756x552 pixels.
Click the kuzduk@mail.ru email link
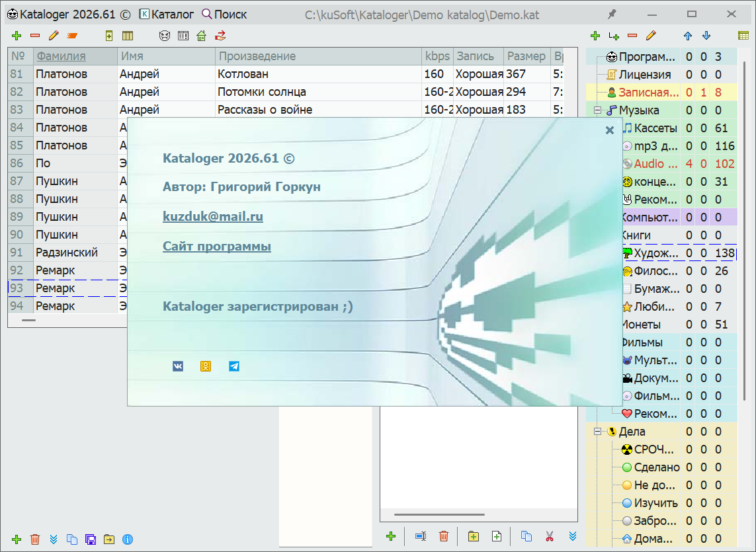pos(212,216)
